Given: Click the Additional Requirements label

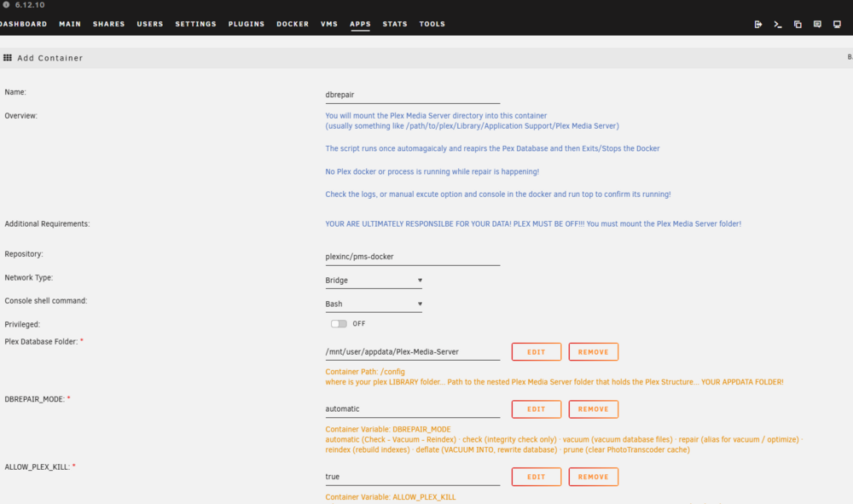Looking at the screenshot, I should coord(47,224).
